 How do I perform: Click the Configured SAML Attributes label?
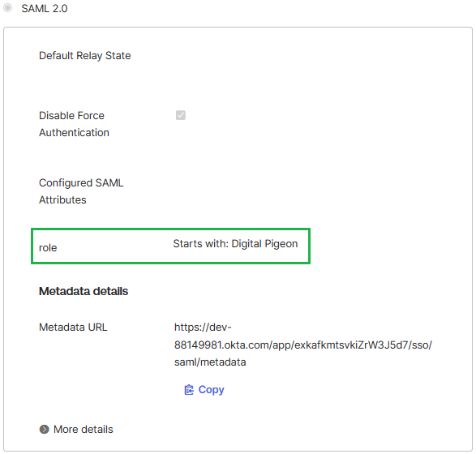tap(81, 191)
